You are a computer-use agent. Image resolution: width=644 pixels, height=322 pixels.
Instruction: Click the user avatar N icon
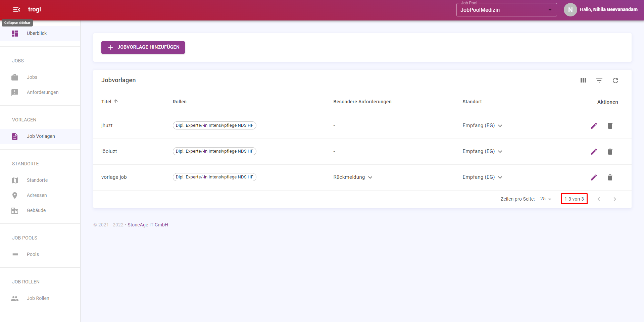tap(570, 10)
